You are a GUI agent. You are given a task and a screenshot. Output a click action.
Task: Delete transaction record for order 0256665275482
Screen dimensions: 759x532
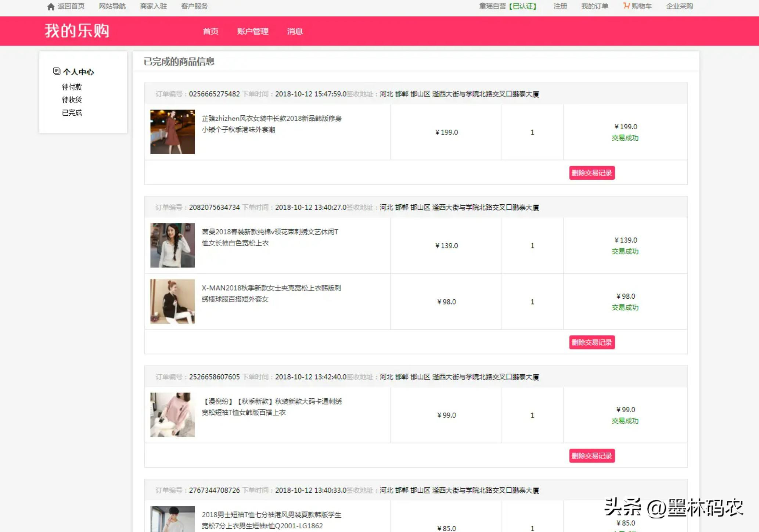coord(591,173)
